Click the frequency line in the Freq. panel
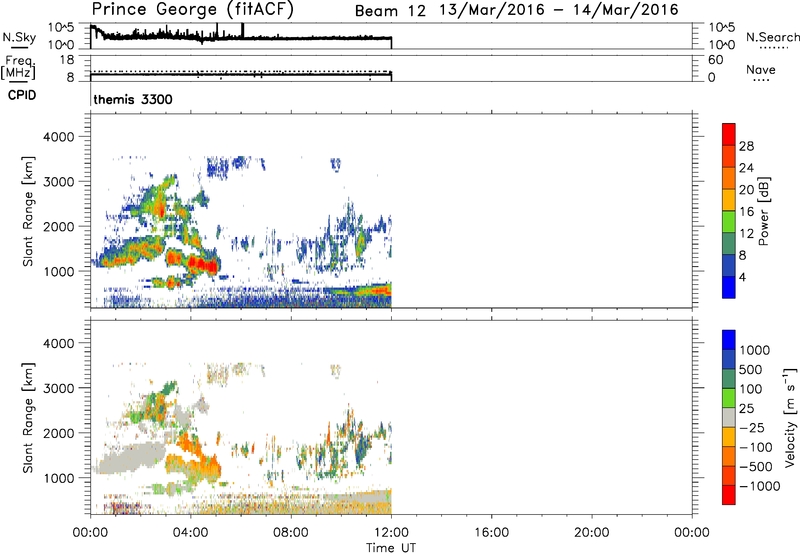This screenshot has height=554, width=800. coord(241,75)
